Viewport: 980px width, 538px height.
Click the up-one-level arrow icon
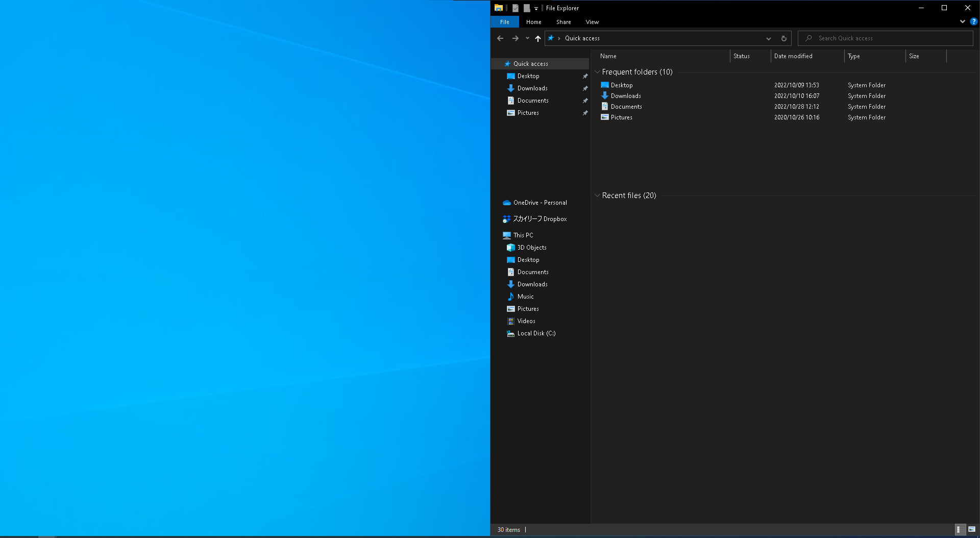(537, 38)
